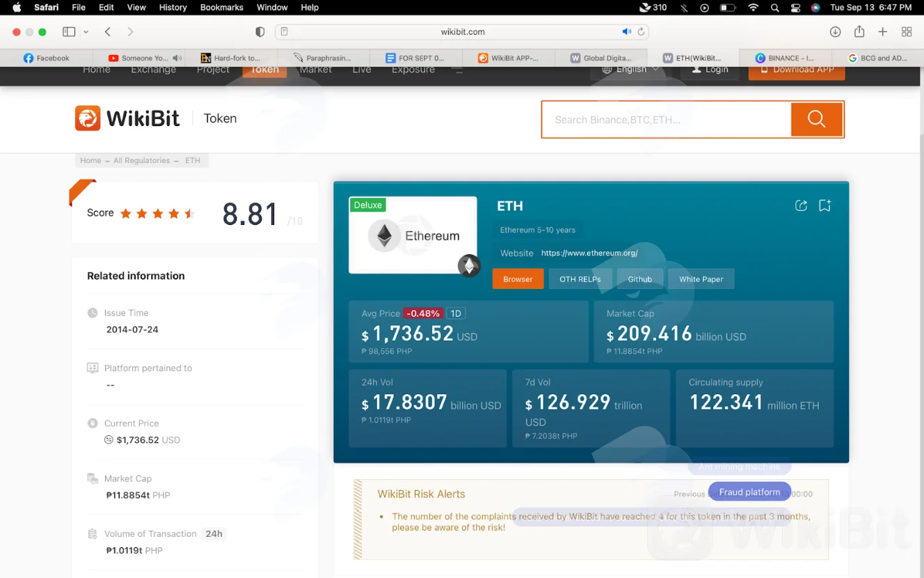Viewport: 924px width, 578px height.
Task: Click the Ethereum Deluxe logo thumbnail
Action: coord(413,235)
